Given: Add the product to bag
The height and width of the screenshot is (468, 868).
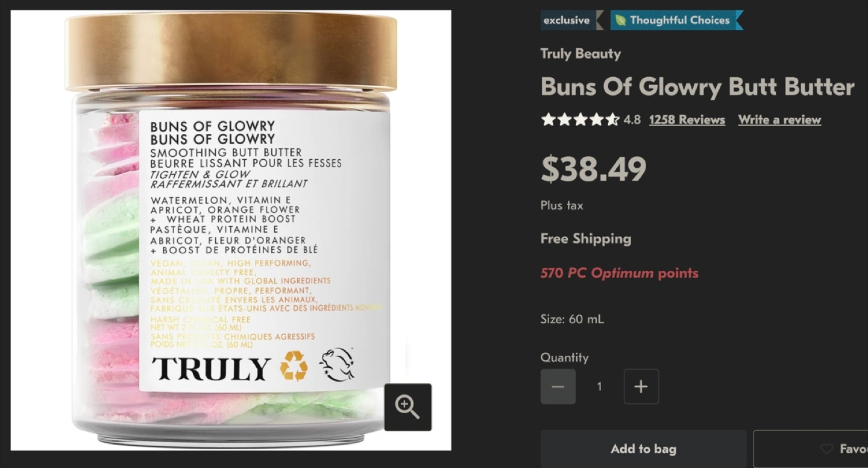Looking at the screenshot, I should (x=643, y=449).
